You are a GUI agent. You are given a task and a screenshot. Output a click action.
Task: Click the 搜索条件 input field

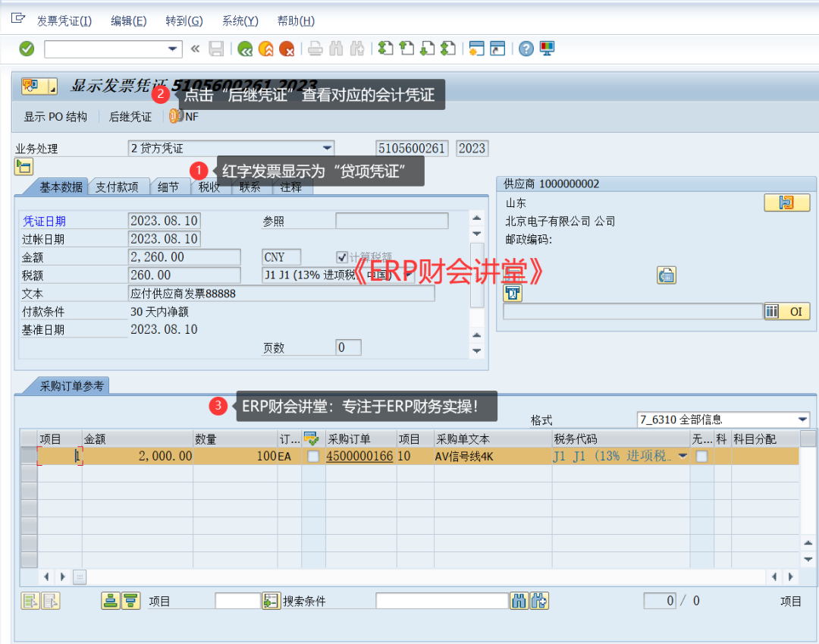(441, 602)
